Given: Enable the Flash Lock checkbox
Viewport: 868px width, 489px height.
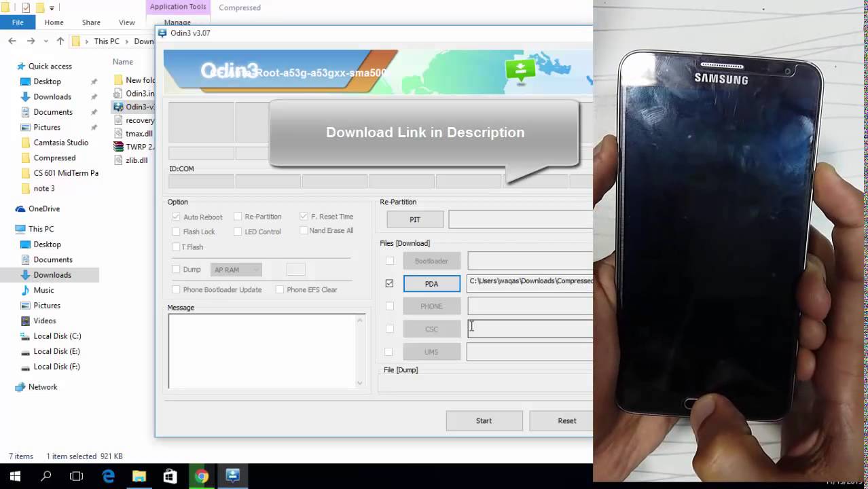Looking at the screenshot, I should [176, 232].
